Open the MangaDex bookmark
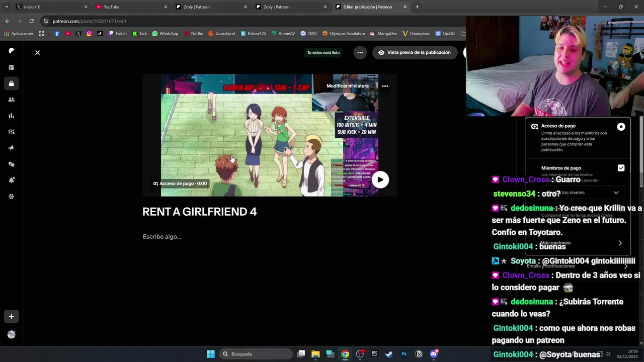The width and height of the screenshot is (644, 362). coord(383,34)
